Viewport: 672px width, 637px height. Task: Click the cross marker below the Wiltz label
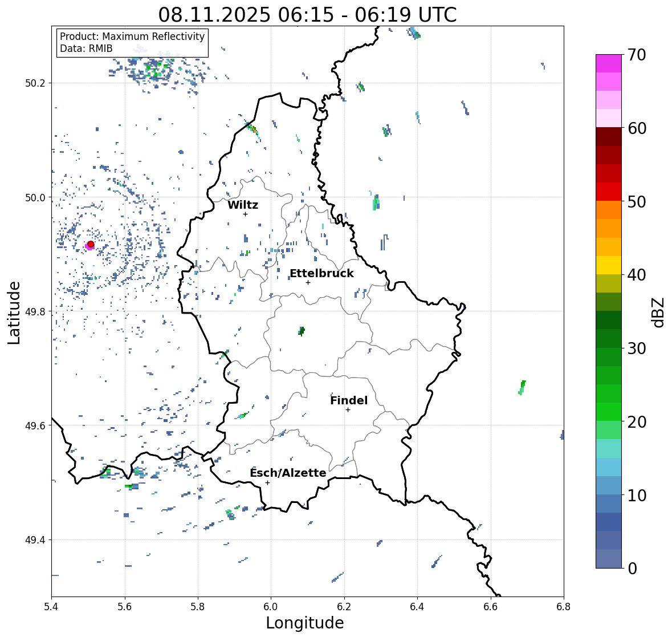245,214
